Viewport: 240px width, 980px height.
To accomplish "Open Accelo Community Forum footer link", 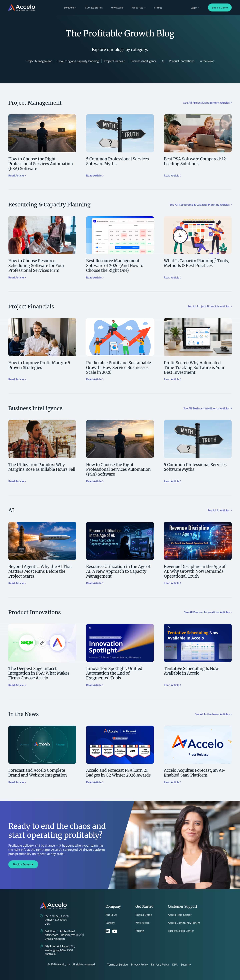I will (x=184, y=923).
